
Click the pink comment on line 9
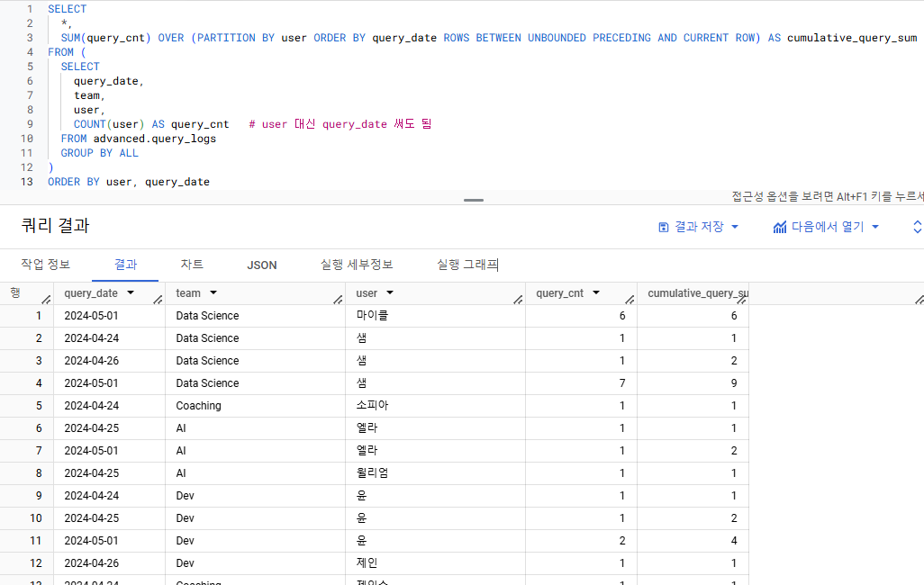(x=340, y=124)
